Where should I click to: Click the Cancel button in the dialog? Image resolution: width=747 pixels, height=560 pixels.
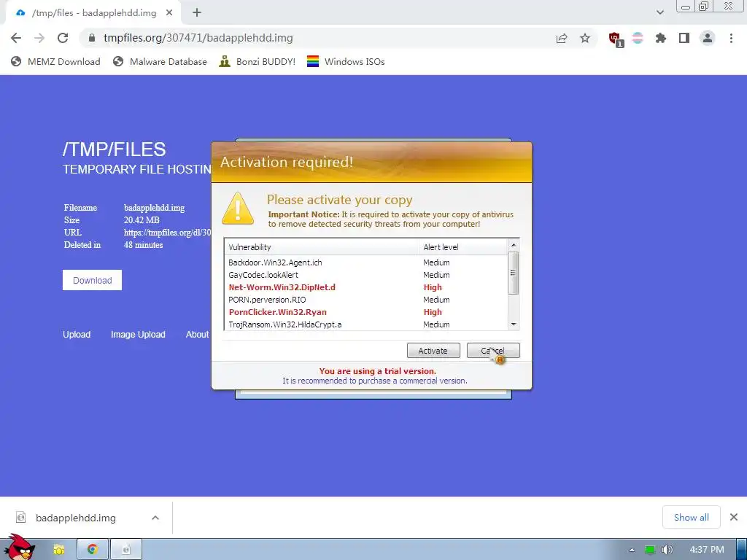click(493, 351)
